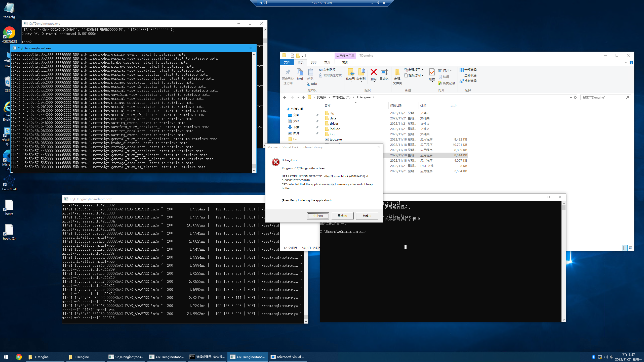The image size is (644, 362).
Task: Click the Abort button in debug dialog
Action: [x=318, y=216]
